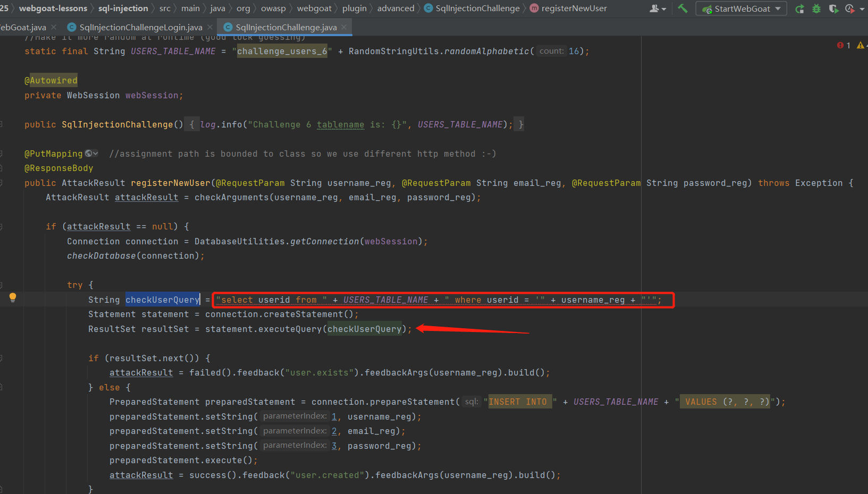The width and height of the screenshot is (868, 494).
Task: Click the file-type icon on SqlInjectionChallenge.java tab
Action: click(229, 27)
